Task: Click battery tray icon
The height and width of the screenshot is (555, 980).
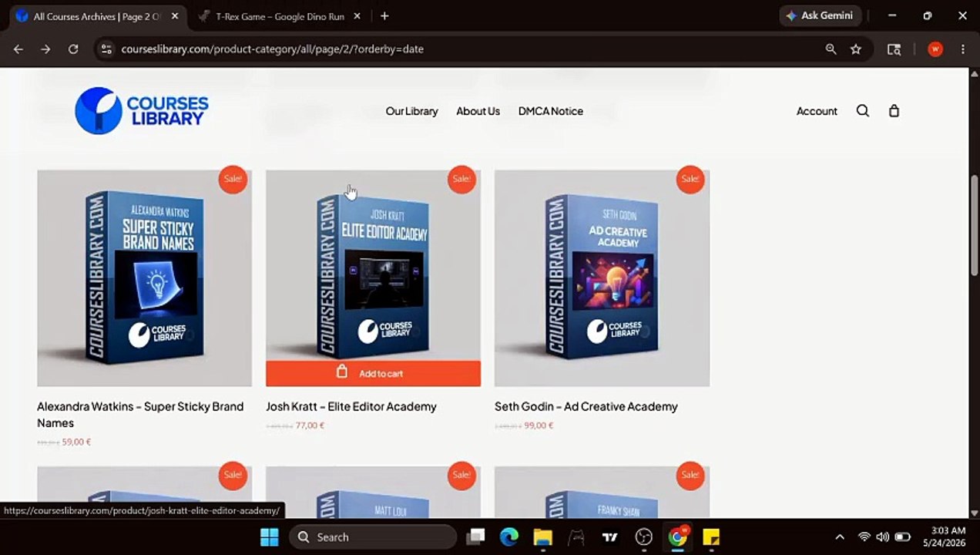Action: pos(902,537)
